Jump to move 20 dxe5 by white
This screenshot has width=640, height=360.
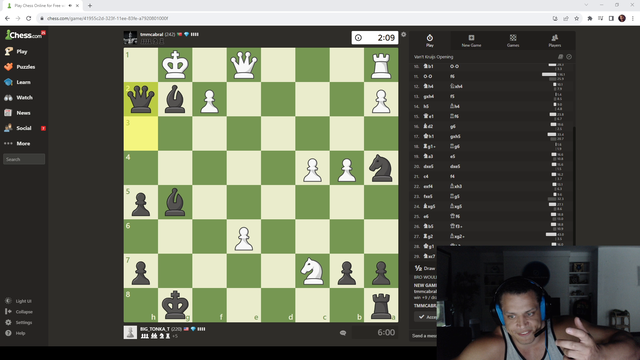point(429,167)
